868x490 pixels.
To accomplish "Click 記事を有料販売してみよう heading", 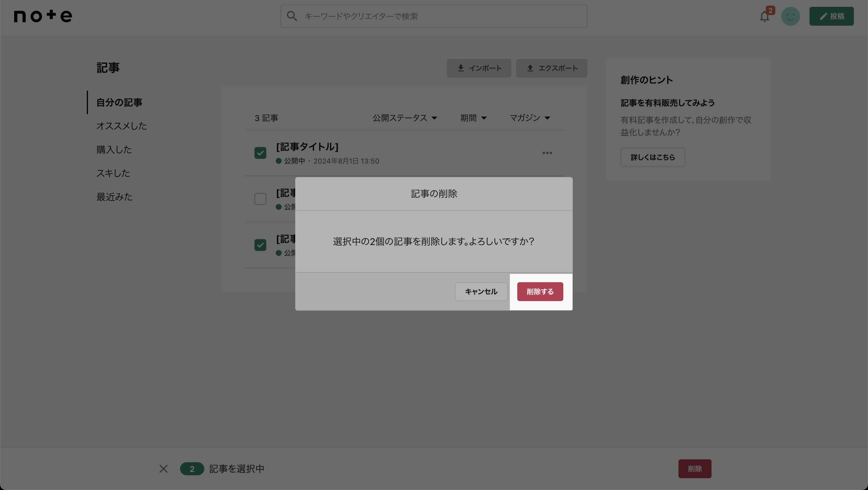I will pyautogui.click(x=668, y=103).
